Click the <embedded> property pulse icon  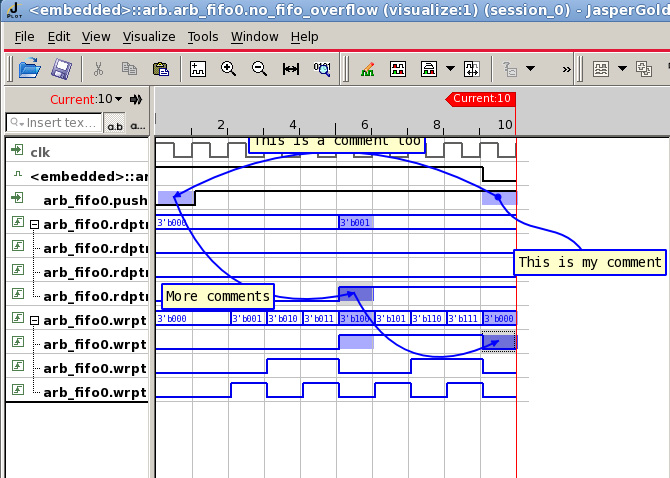(x=18, y=174)
